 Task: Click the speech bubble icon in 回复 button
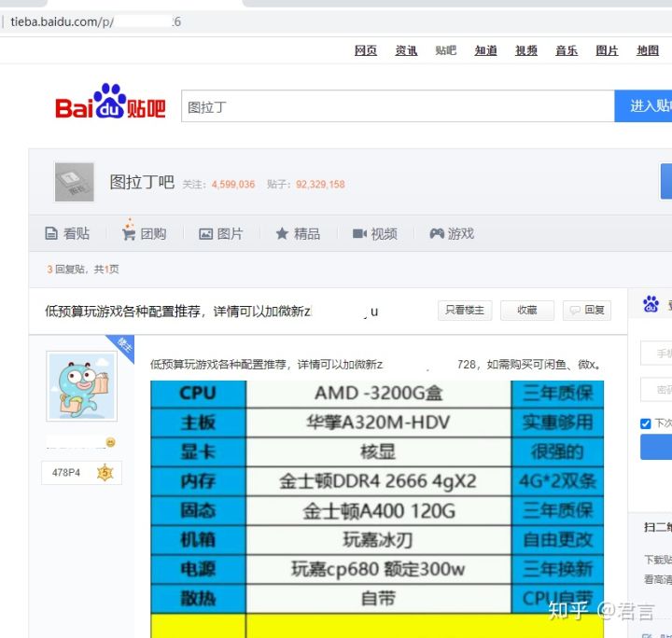click(x=575, y=310)
